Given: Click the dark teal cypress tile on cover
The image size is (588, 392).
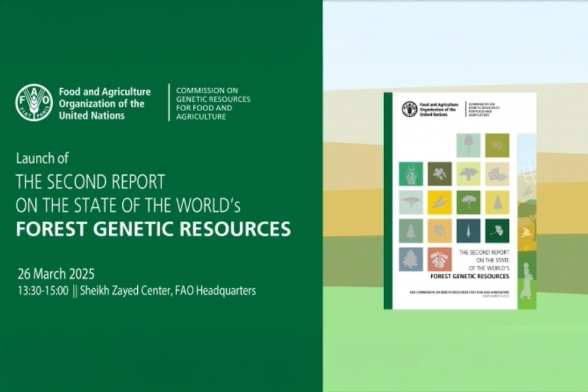Looking at the screenshot, I should [x=468, y=231].
